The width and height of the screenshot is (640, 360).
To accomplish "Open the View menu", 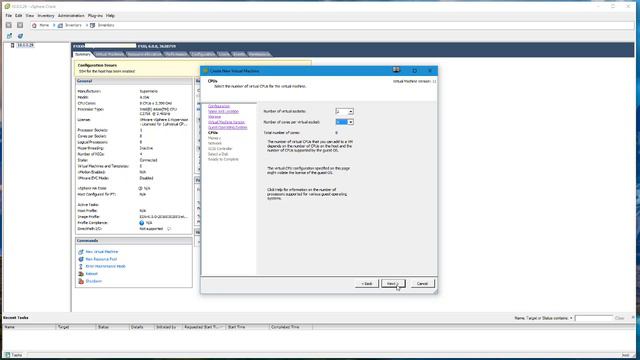I will coord(30,16).
